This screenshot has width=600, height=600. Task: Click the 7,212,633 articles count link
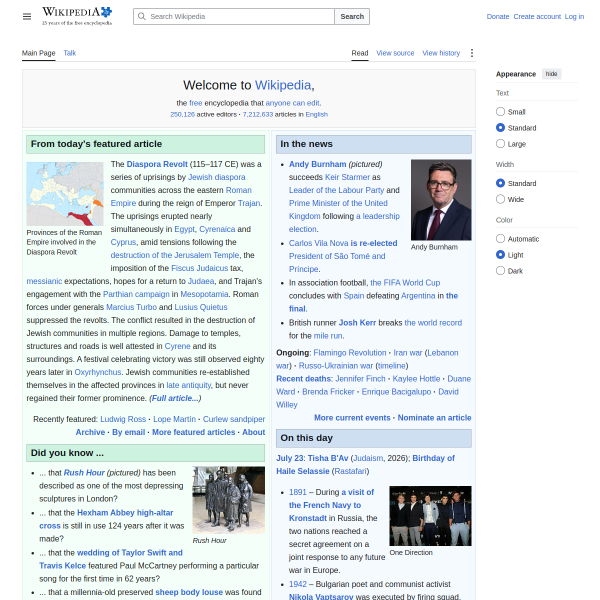coord(258,114)
